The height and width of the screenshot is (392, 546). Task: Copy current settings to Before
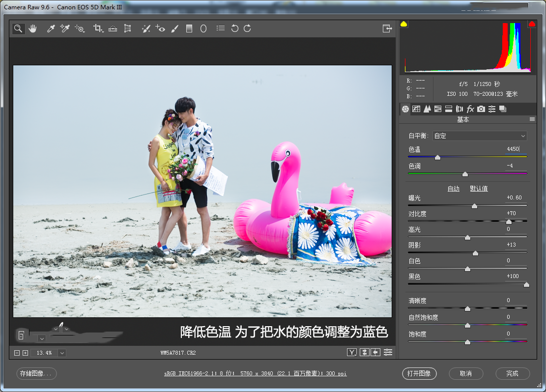375,352
